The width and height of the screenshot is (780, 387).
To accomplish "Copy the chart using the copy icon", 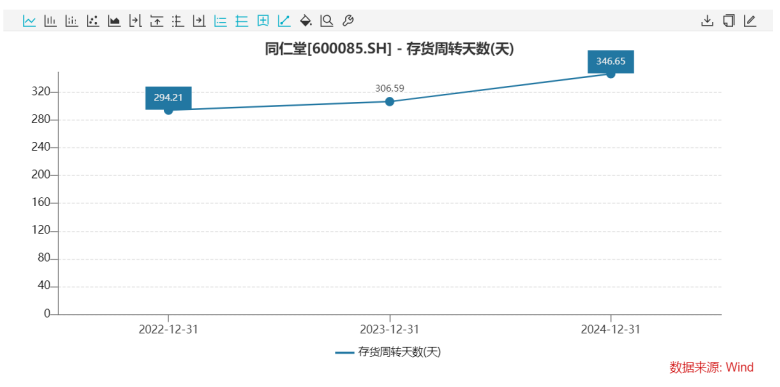I will [x=728, y=21].
